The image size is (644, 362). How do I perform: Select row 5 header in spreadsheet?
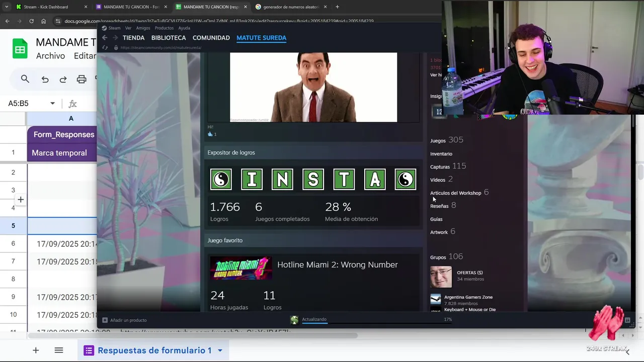click(x=13, y=225)
